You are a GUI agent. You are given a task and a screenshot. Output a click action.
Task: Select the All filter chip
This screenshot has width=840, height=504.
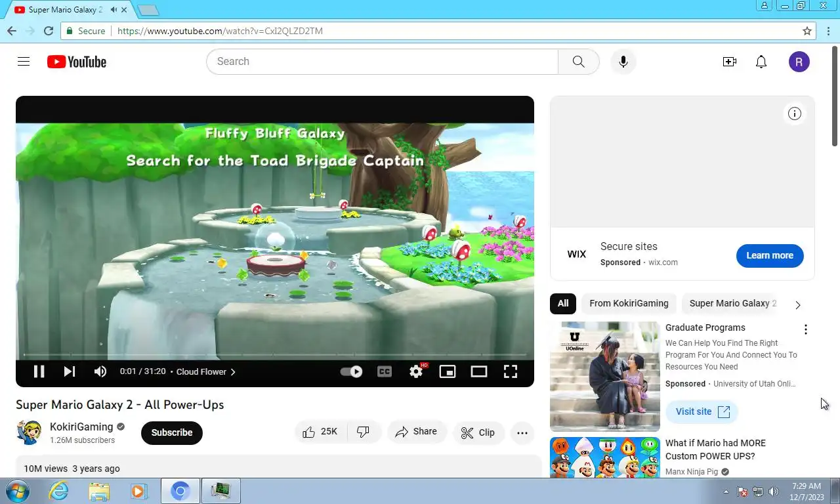coord(563,303)
